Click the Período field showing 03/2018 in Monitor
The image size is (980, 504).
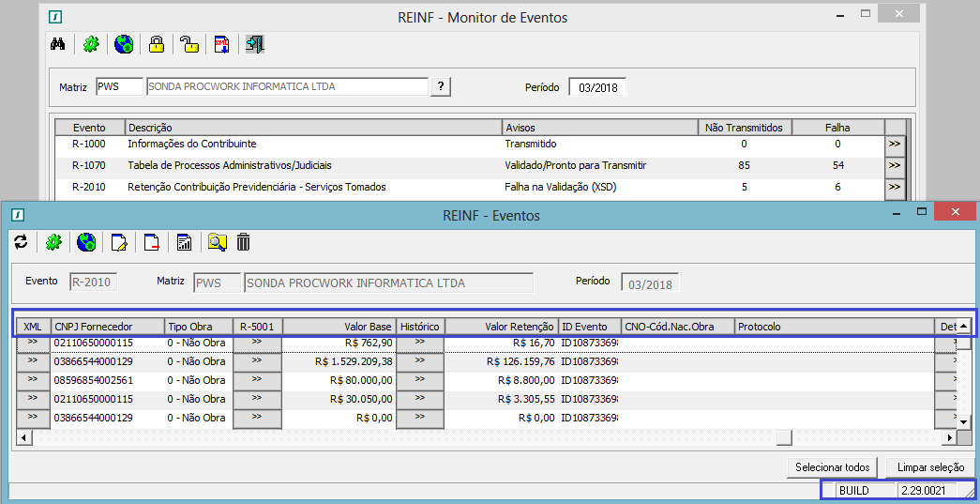pos(597,87)
